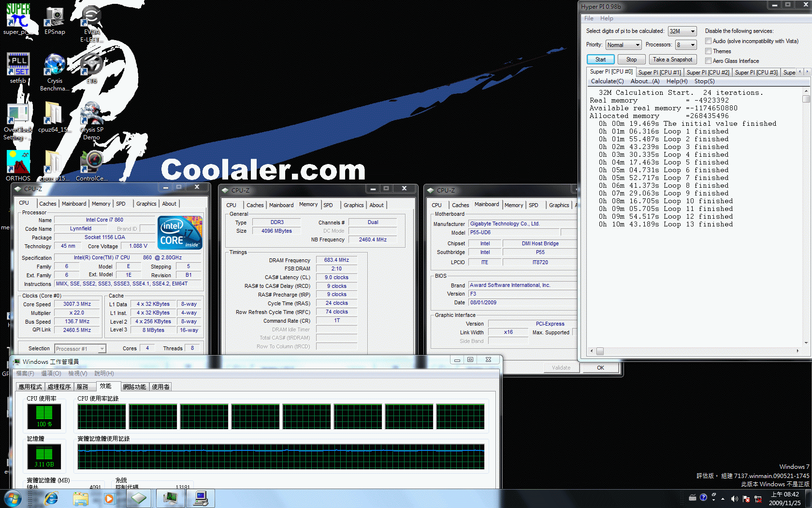Open the Crysis Benchmark shortcut
Image resolution: width=812 pixels, height=508 pixels.
click(55, 72)
